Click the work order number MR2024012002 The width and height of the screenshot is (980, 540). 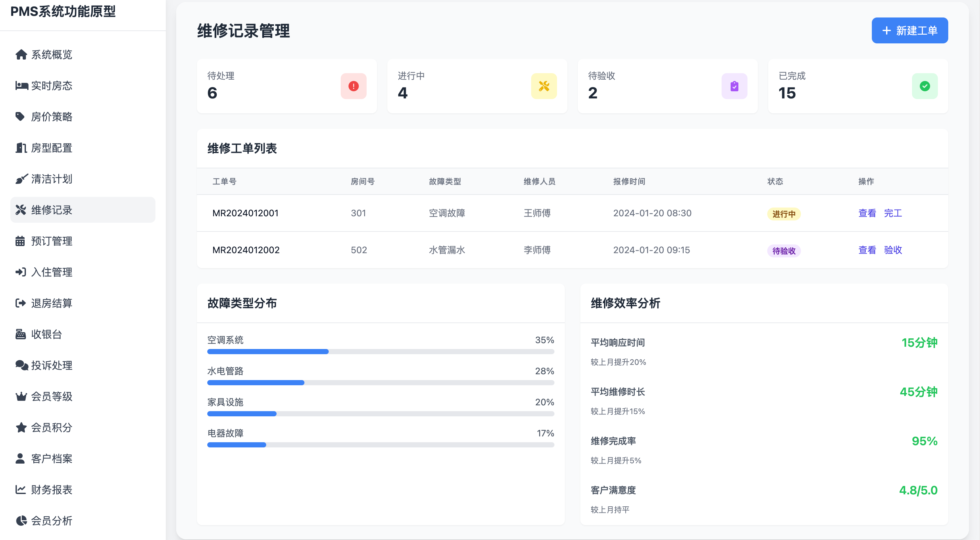pyautogui.click(x=246, y=250)
